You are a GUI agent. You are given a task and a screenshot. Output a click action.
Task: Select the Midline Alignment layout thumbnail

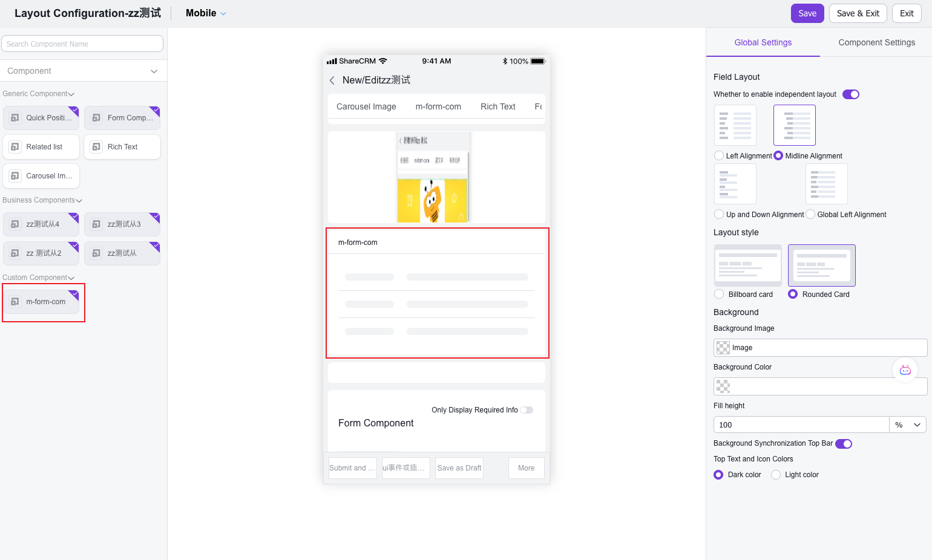pos(794,125)
